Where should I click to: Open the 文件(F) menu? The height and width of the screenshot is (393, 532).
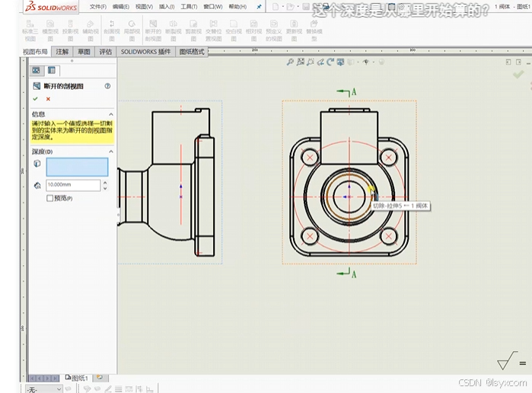98,7
